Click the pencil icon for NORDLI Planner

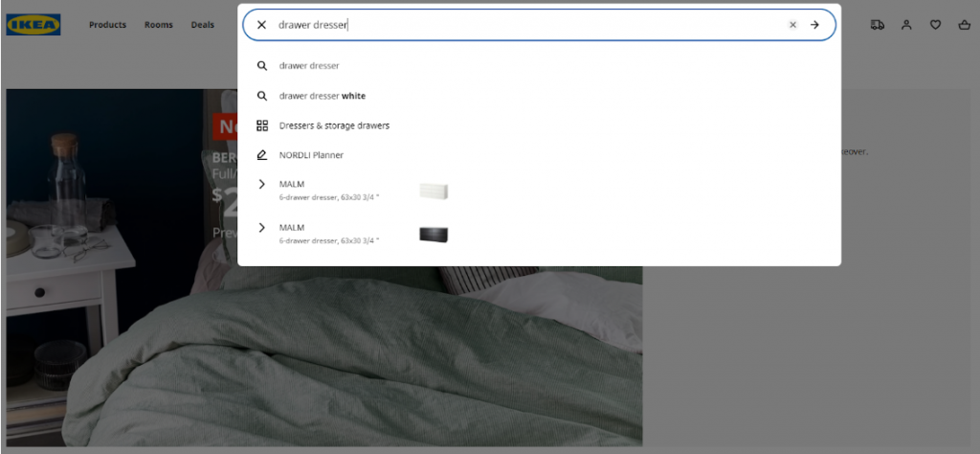[261, 155]
